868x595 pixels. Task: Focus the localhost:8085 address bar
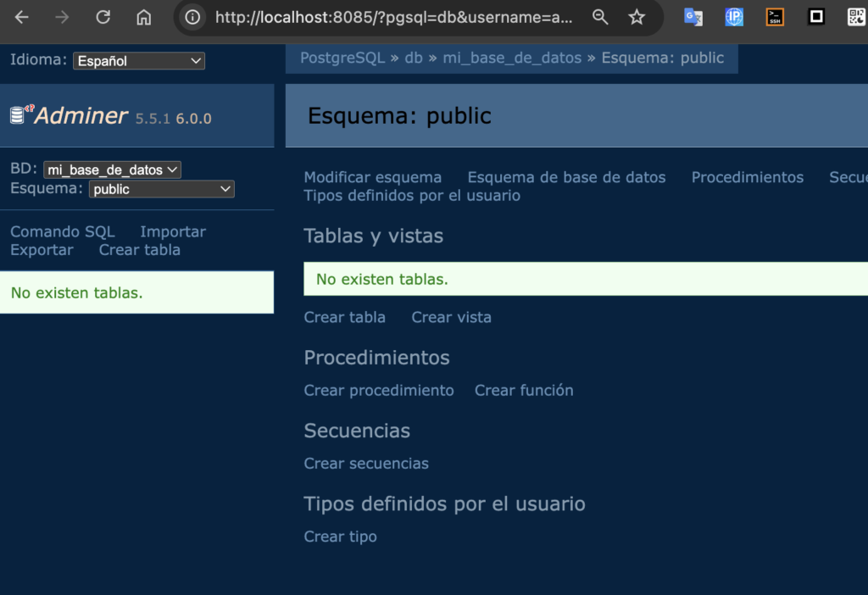pos(393,17)
